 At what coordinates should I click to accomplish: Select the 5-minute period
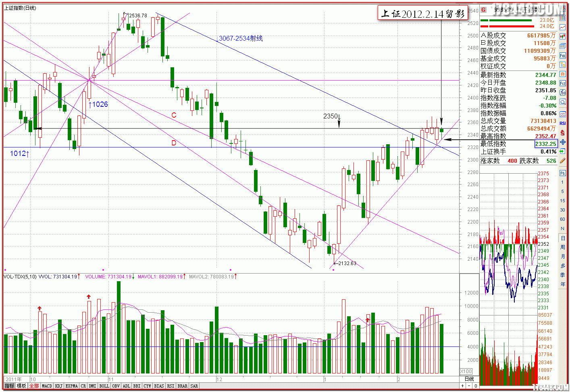[563, 191]
